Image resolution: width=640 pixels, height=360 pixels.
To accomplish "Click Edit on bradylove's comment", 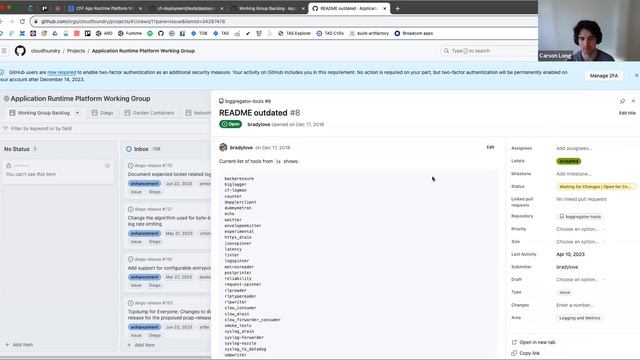I will (x=490, y=147).
